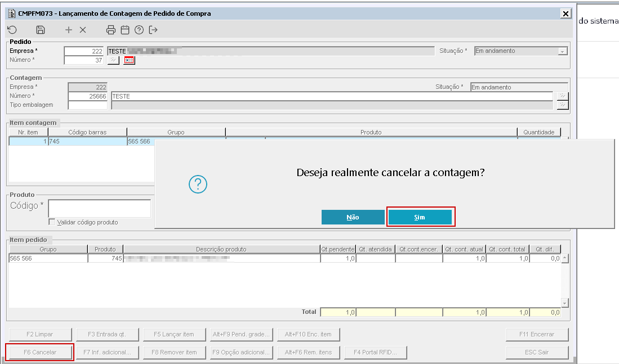Click F4 Portal RFID button

(x=376, y=352)
